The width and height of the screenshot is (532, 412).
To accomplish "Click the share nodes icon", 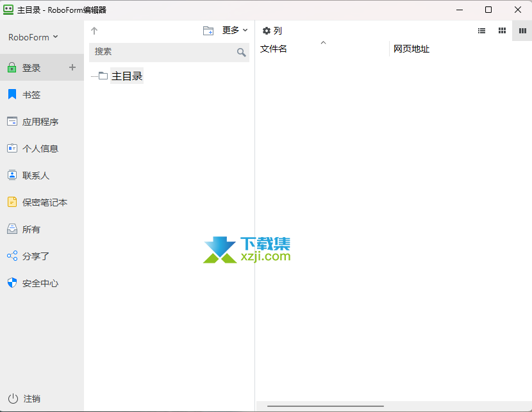I will (12, 256).
